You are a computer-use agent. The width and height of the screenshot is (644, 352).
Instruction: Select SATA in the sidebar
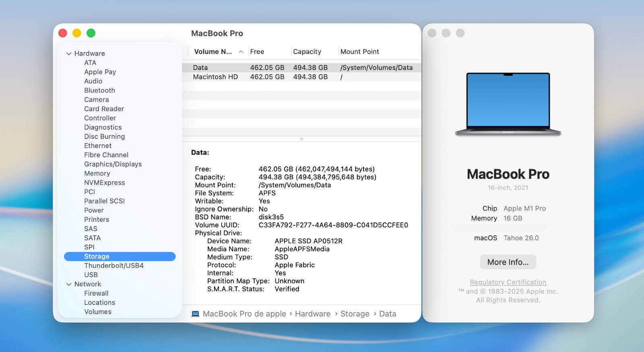92,238
